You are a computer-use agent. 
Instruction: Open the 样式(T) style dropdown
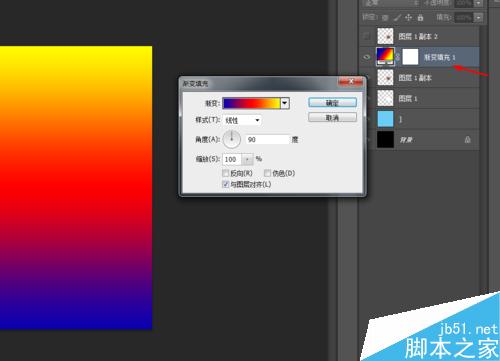243,120
